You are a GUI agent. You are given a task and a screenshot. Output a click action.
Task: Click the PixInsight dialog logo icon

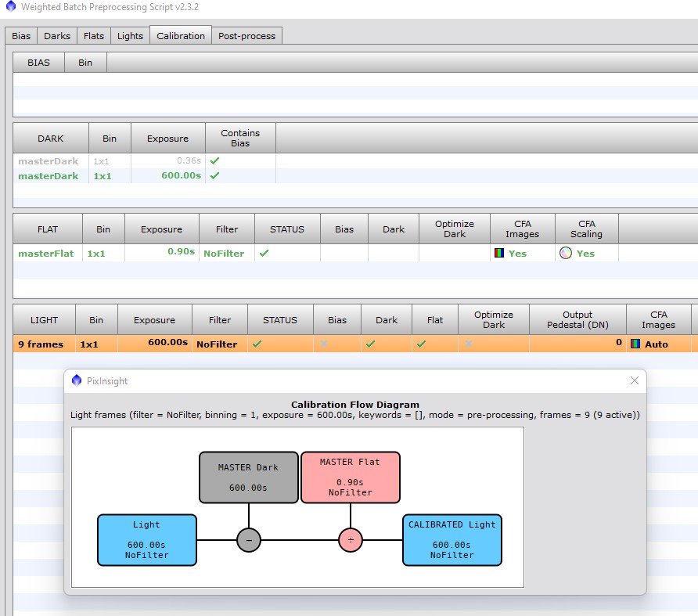(77, 380)
